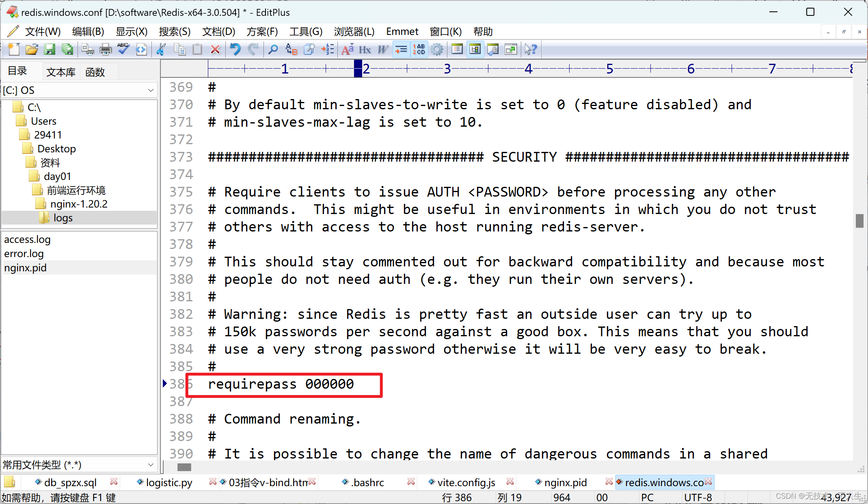Close the db_spzx.sql document tab
868x504 pixels.
pyautogui.click(x=114, y=482)
